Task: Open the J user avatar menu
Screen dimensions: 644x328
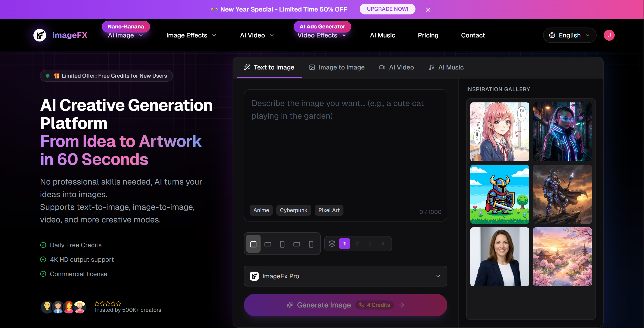Action: click(609, 35)
